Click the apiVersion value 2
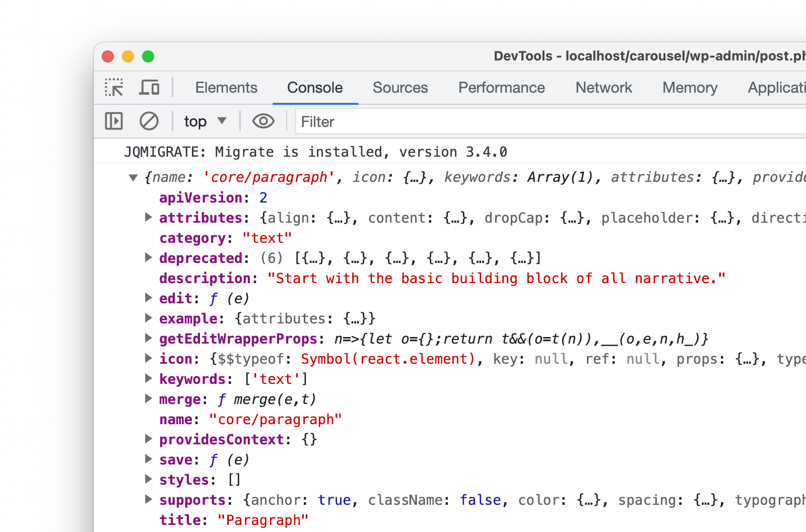806x532 pixels. 263,197
